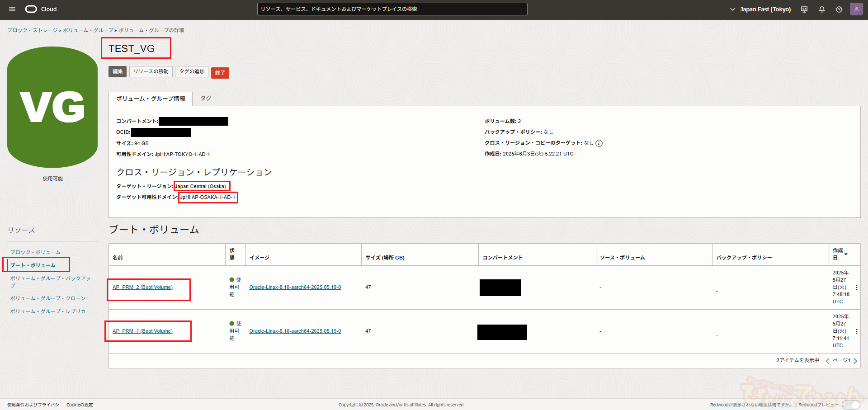Image resolution: width=868 pixels, height=410 pixels.
Task: Show cross-region copy target info tooltip
Action: point(599,143)
